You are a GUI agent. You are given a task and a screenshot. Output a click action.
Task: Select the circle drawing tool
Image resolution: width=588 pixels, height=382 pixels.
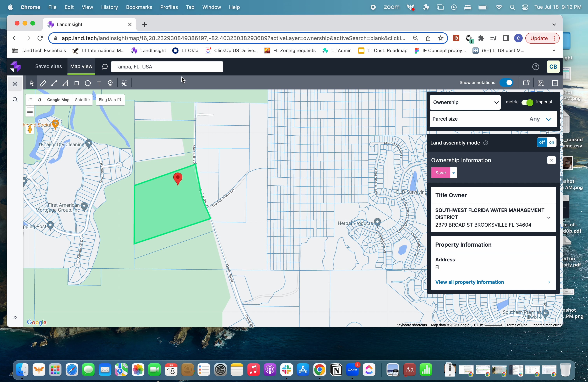(88, 83)
